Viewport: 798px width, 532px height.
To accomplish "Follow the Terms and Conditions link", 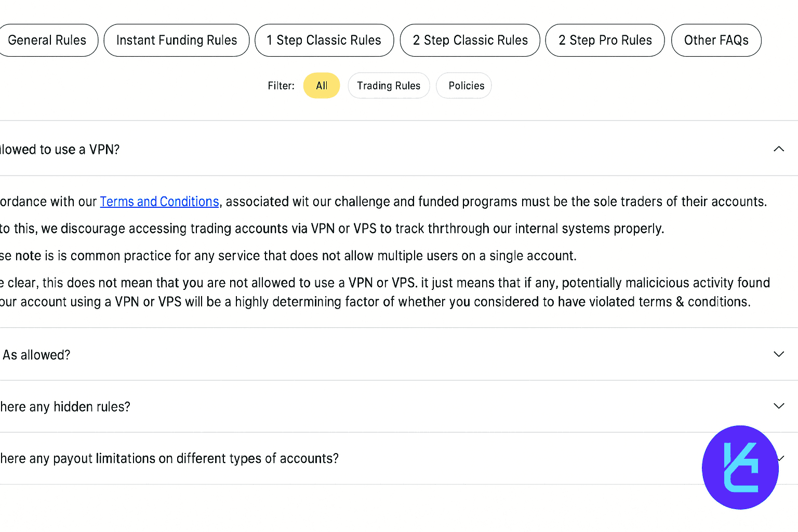I will (x=159, y=202).
